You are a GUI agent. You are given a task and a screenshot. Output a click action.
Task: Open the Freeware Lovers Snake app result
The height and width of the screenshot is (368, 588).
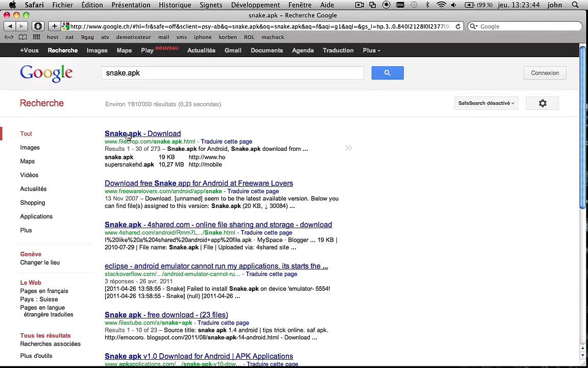point(199,183)
